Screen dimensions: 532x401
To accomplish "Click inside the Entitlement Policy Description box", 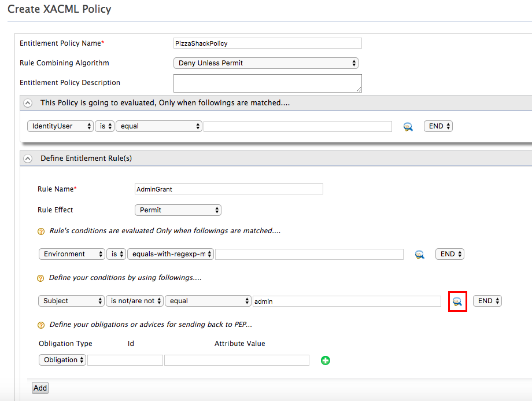I will coord(267,83).
